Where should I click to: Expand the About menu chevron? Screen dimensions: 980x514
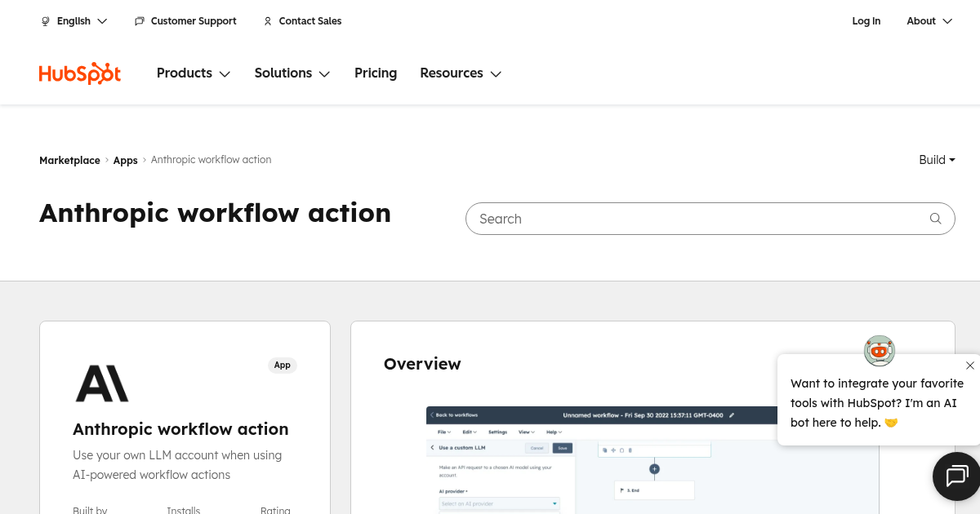pos(947,21)
